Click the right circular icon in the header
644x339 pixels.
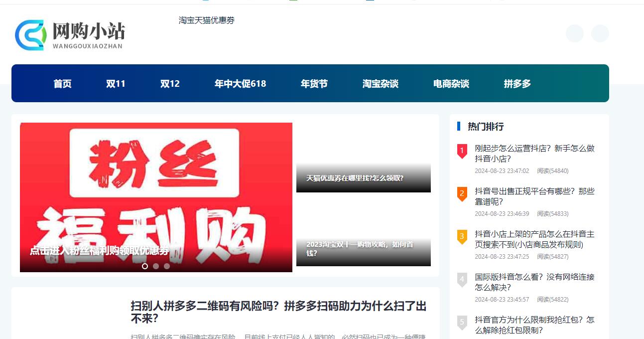[600, 33]
